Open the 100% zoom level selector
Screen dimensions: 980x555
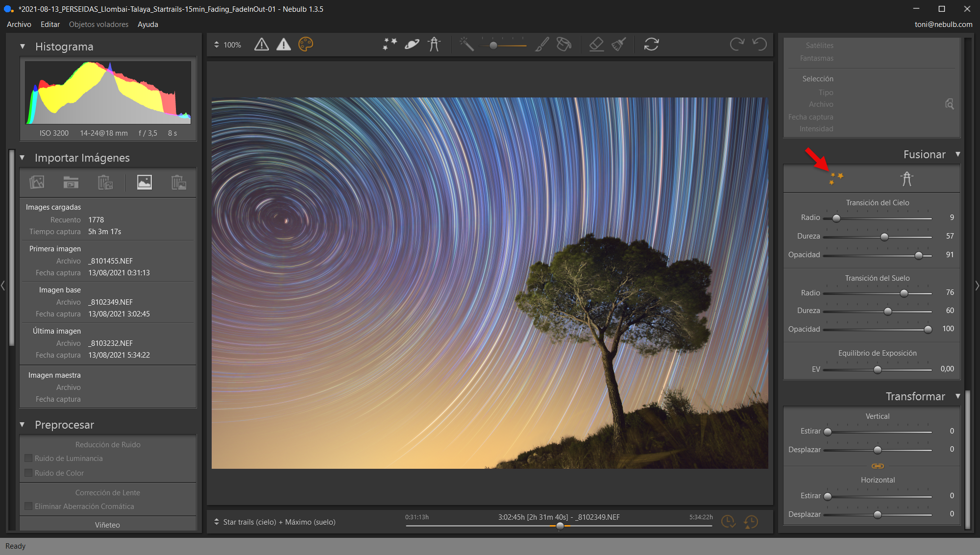(x=228, y=45)
